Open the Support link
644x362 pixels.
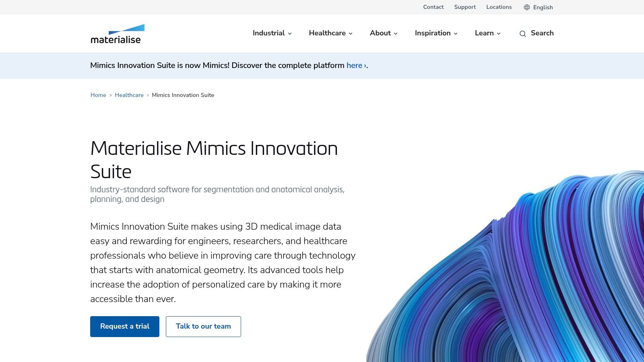coord(465,7)
